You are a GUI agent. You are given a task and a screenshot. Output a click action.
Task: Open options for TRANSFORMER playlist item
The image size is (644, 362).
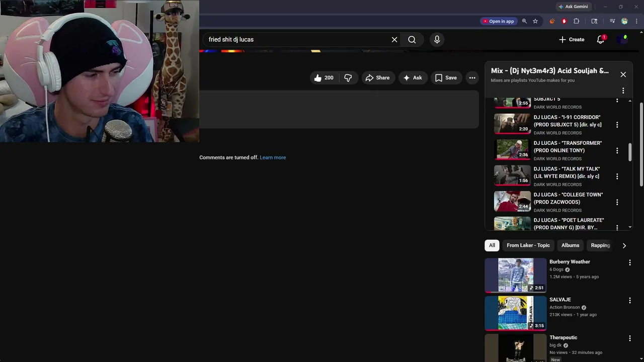pyautogui.click(x=617, y=150)
